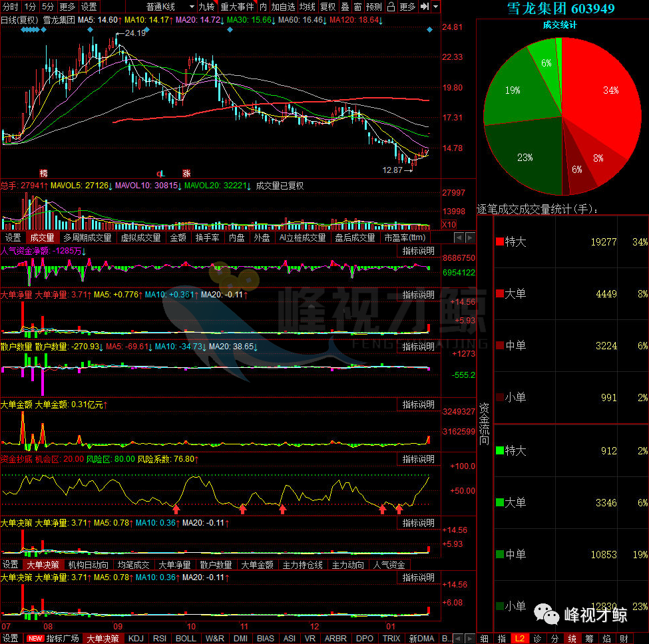Click the 分 icon in bottom-right bar
The height and width of the screenshot is (644, 649).
point(554,639)
